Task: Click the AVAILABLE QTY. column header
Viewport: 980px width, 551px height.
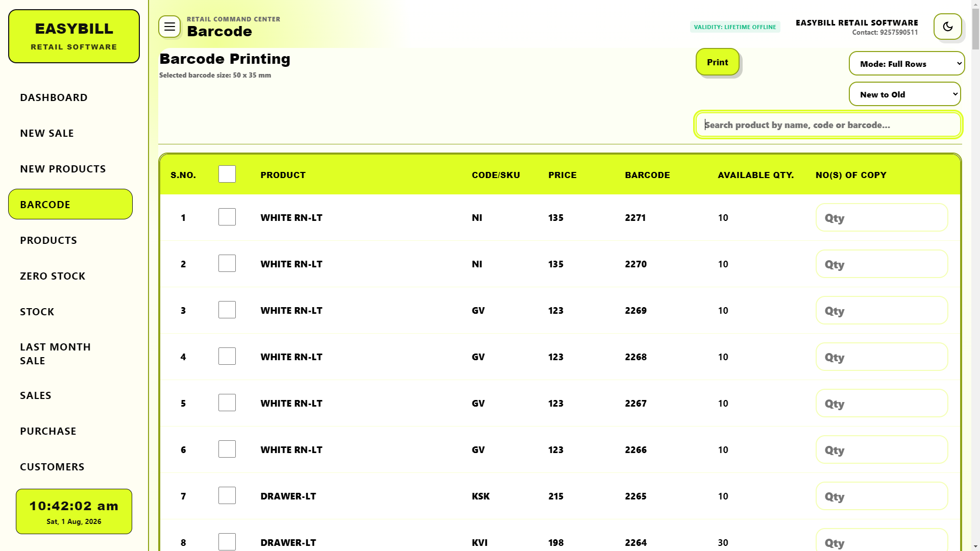Action: (x=755, y=175)
